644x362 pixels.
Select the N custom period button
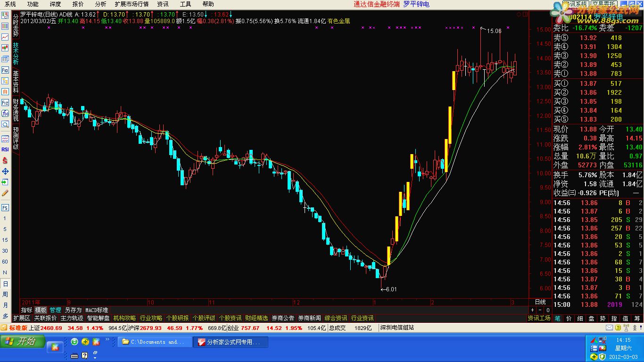pos(5,273)
